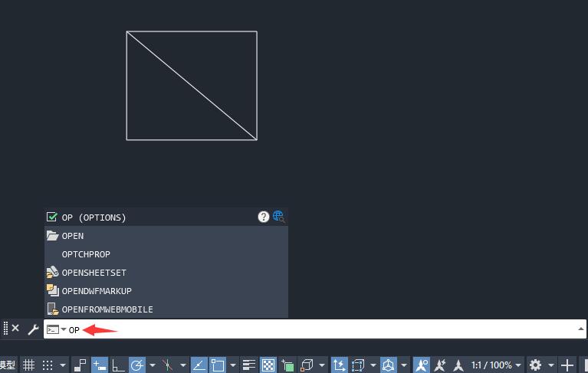Choose OP (OPTIONS) from the command suggestions
Viewport: 588px width, 373px height.
[166, 217]
